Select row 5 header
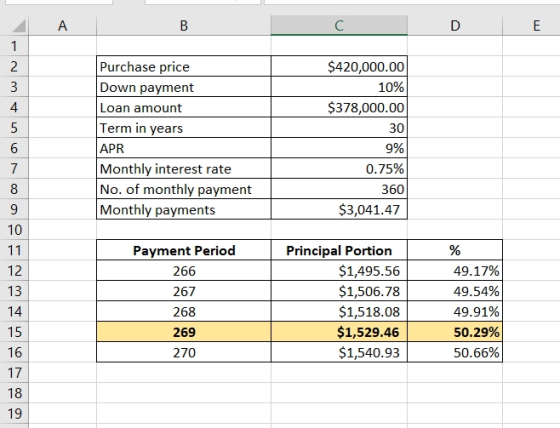 [x=14, y=128]
